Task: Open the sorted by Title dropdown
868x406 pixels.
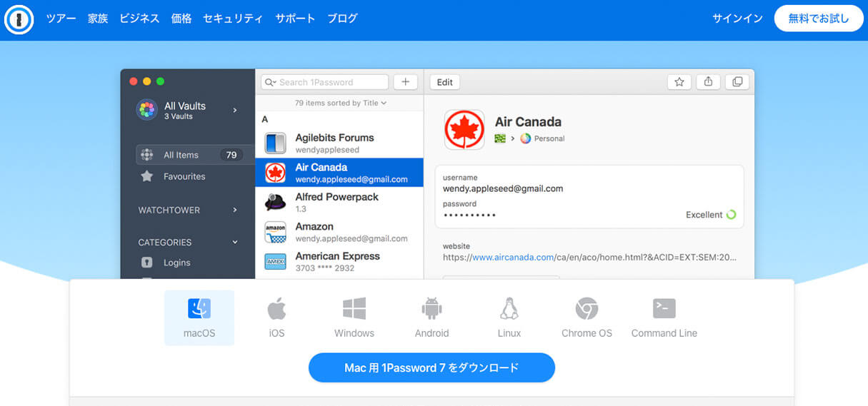Action: (x=341, y=103)
